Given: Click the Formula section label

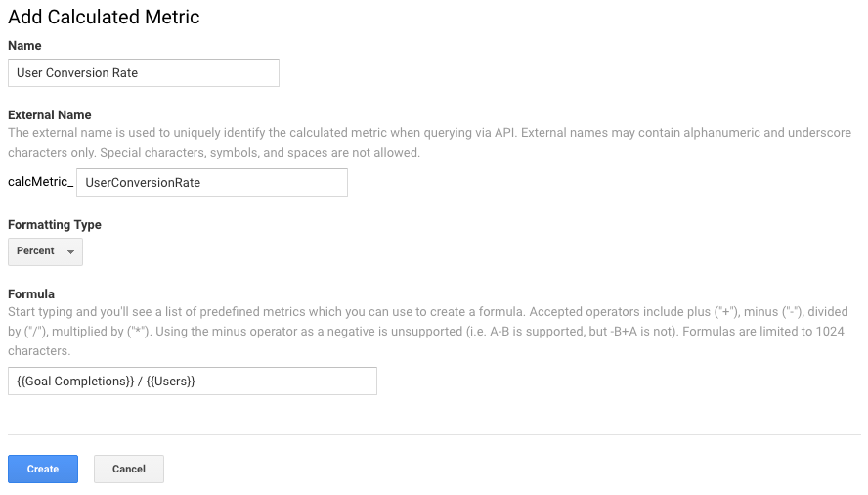Looking at the screenshot, I should click(x=31, y=293).
